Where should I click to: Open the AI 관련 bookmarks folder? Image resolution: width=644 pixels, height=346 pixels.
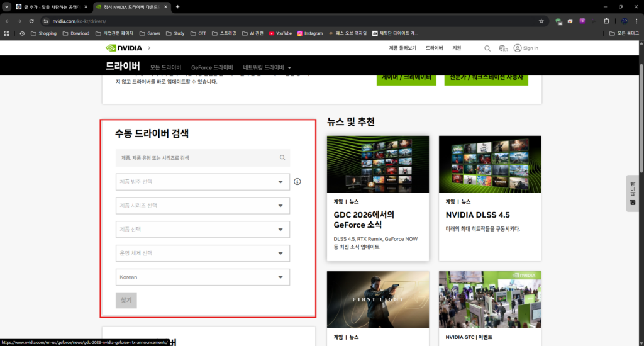point(253,33)
